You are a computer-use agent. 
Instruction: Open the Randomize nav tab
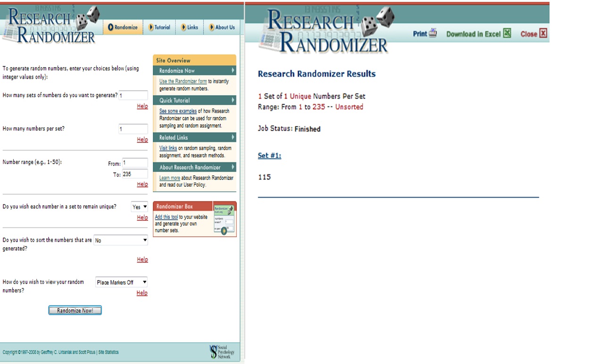[123, 27]
